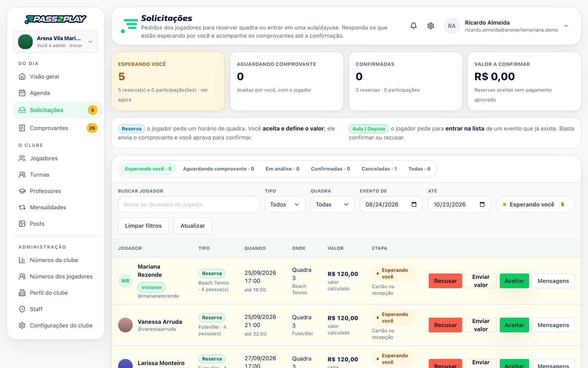Click the Comprovantes document icon
Screen dimensions: 588x368
point(22,128)
